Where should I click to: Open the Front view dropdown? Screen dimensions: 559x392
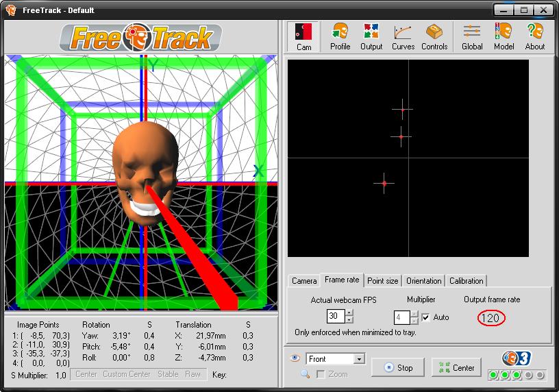click(360, 359)
